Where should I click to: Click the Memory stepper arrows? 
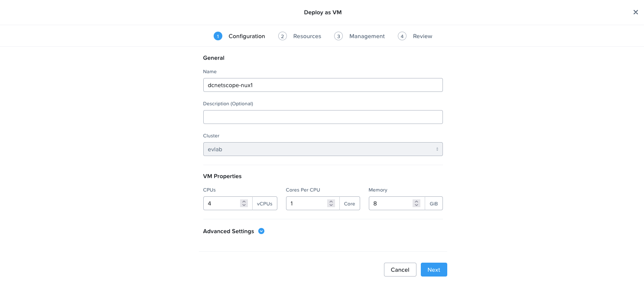pos(416,203)
